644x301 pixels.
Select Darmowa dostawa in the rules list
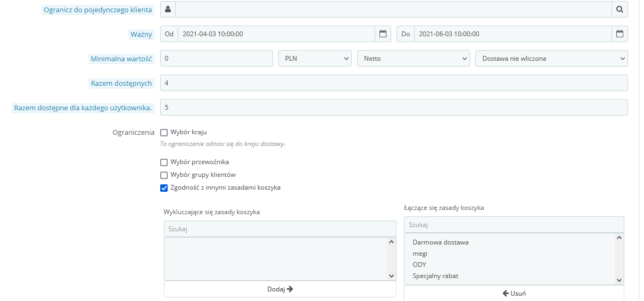(x=441, y=242)
